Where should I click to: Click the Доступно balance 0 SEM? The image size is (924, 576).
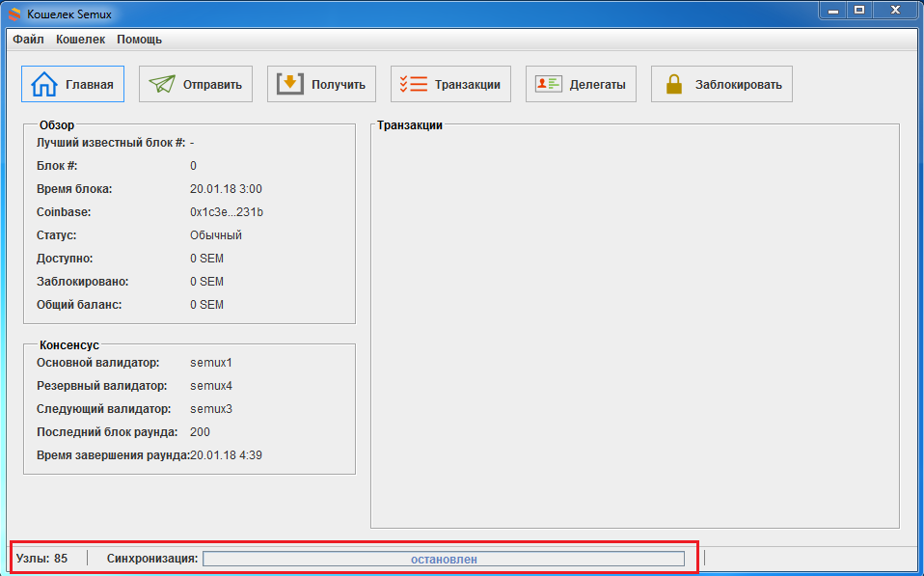pos(206,259)
